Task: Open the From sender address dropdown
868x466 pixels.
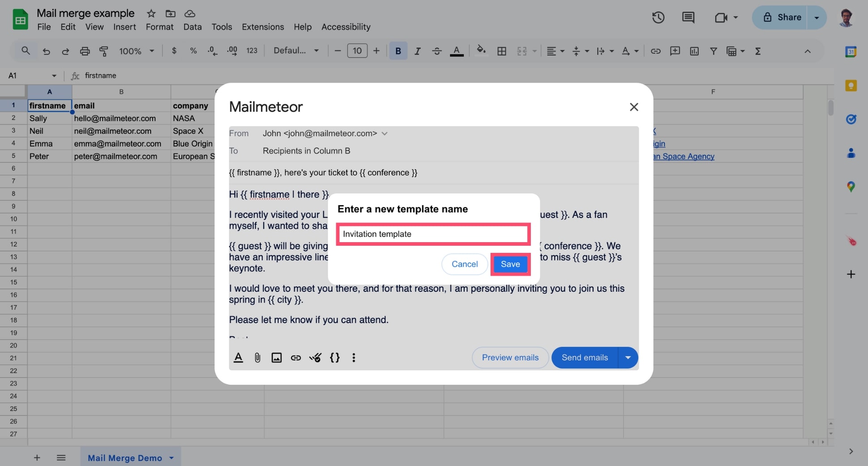Action: (384, 134)
